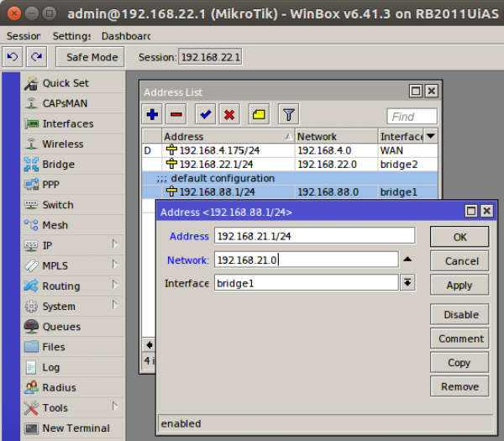Close the WinBox window with the red button
Viewport: 504px width, 441px height.
pyautogui.click(x=13, y=13)
